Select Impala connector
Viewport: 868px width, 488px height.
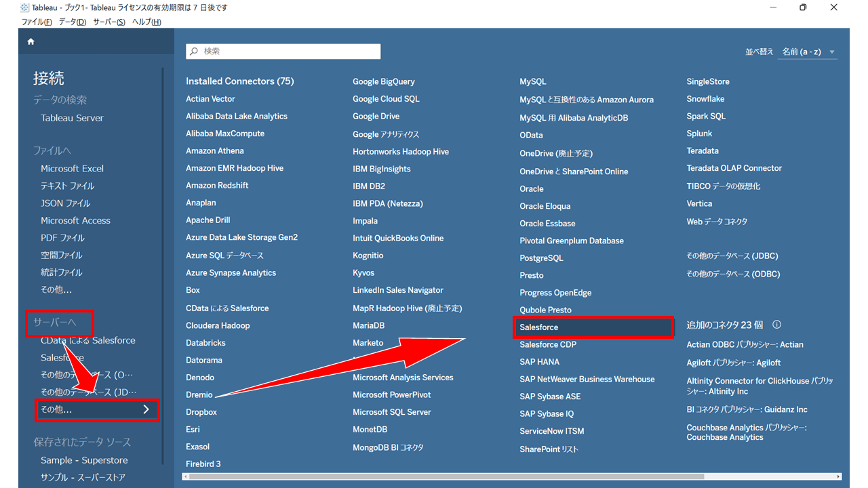[x=366, y=220]
